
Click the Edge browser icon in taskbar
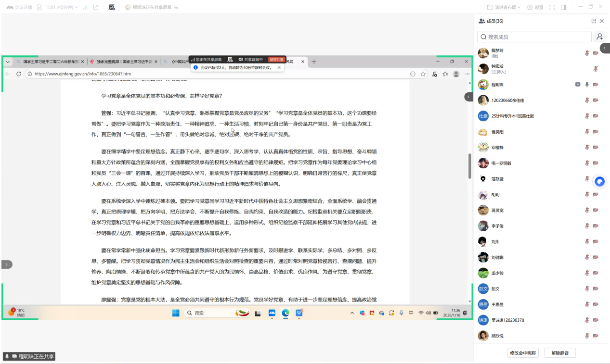click(x=286, y=313)
